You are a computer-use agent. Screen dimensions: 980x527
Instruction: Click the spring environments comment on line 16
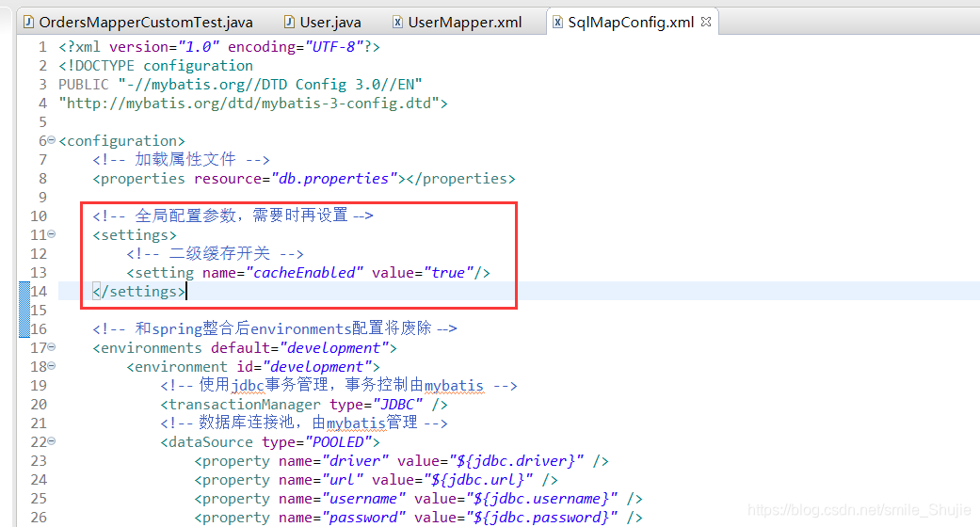point(275,328)
